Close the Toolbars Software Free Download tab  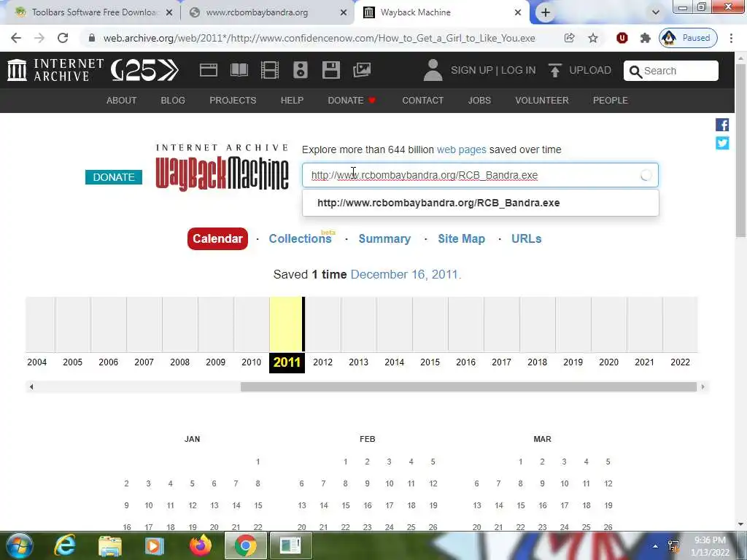[169, 12]
